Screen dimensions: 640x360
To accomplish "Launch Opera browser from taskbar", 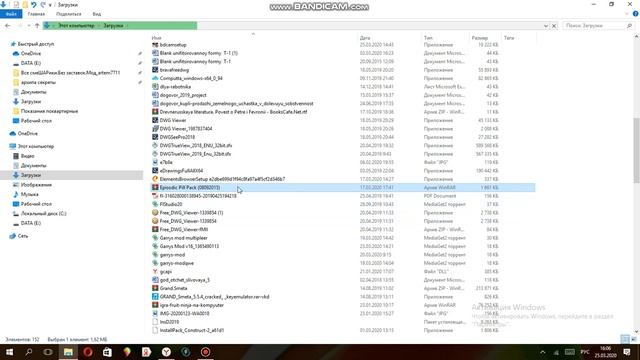I will (87, 352).
